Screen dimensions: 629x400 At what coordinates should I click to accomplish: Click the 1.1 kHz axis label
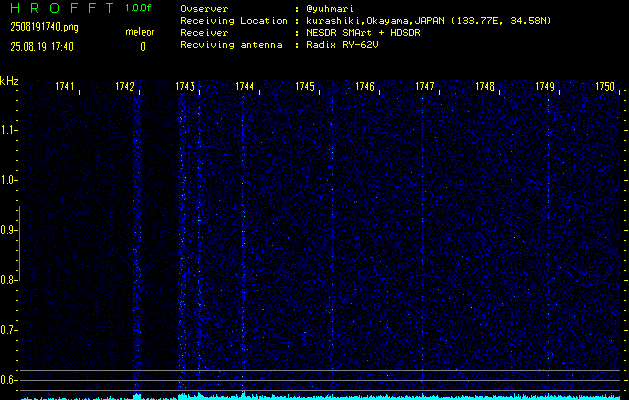(8, 130)
